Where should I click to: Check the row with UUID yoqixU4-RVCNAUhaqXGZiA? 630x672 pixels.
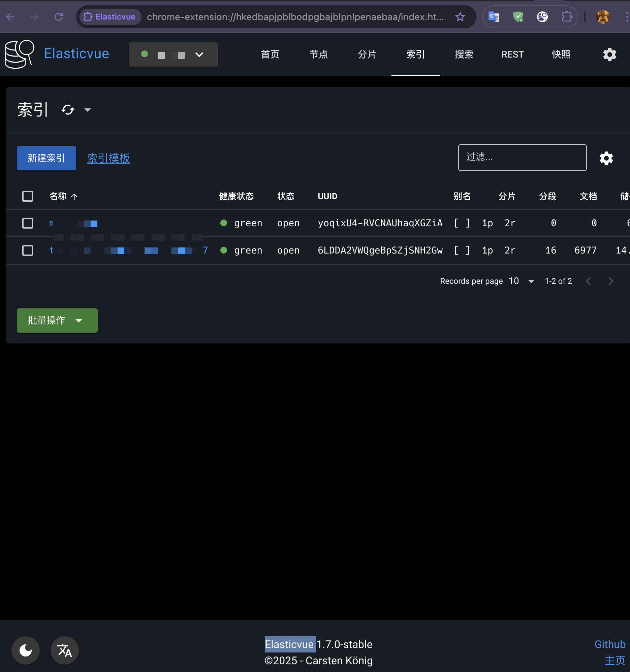pyautogui.click(x=27, y=223)
